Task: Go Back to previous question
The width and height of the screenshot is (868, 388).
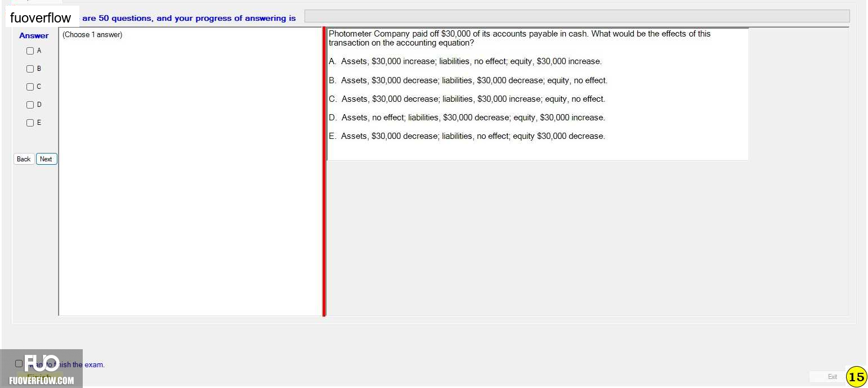Action: click(x=24, y=159)
